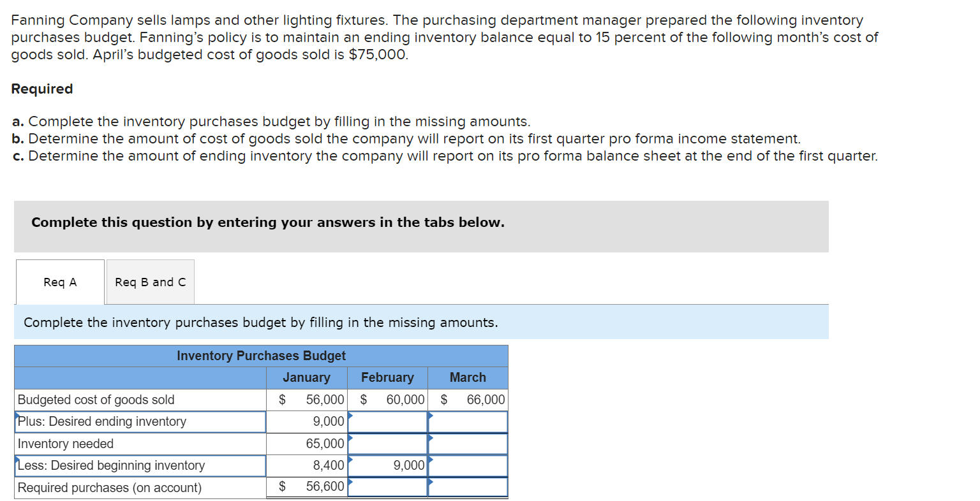The image size is (980, 501).
Task: Click the Inventory Purchases Budget table header
Action: click(x=260, y=356)
